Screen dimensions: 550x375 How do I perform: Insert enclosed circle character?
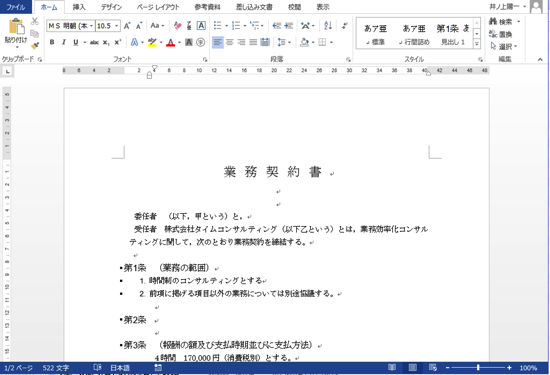pyautogui.click(x=200, y=42)
